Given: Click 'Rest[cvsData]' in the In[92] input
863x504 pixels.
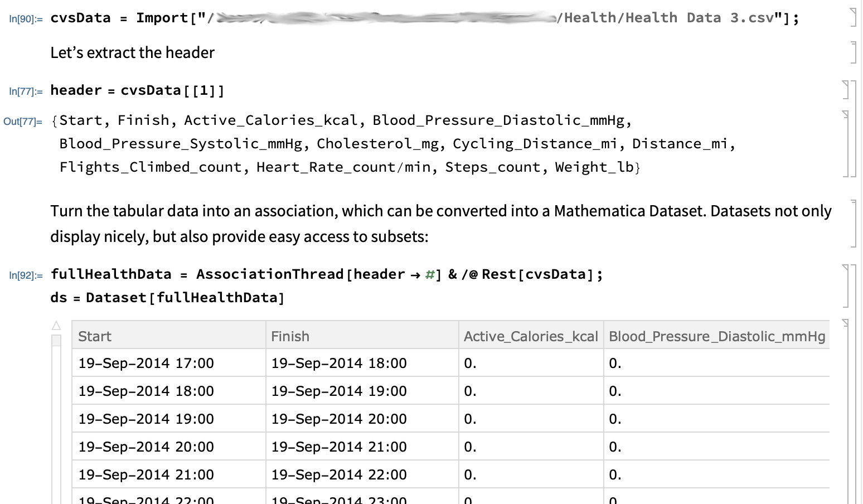Looking at the screenshot, I should 538,274.
